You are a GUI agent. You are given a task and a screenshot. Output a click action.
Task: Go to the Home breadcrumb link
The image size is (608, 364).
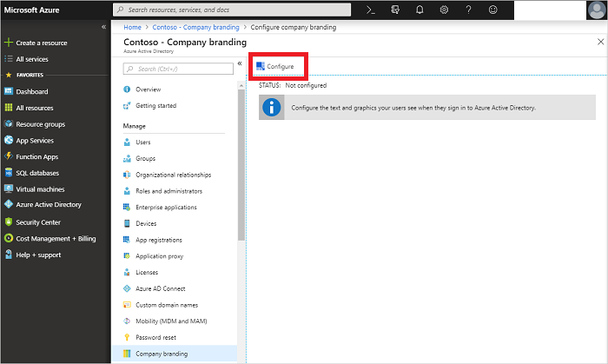coord(132,27)
